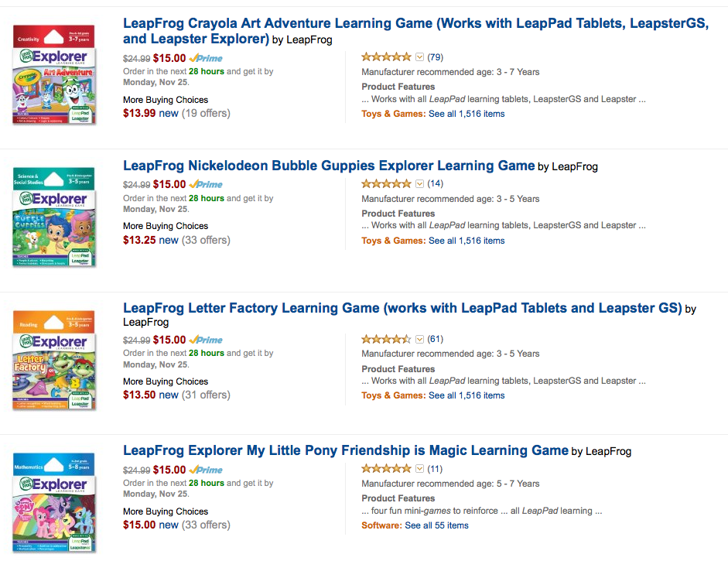
Task: Open $13.25 new offers for Bubble Guppies
Action: 151,240
